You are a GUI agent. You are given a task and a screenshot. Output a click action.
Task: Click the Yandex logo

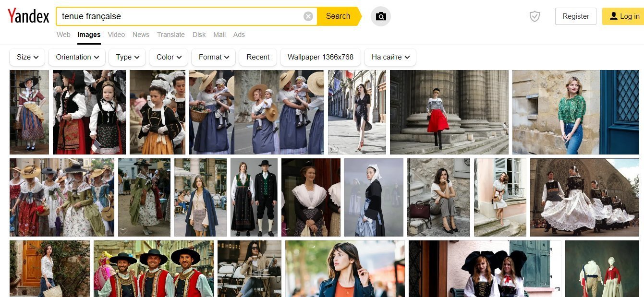pos(28,17)
